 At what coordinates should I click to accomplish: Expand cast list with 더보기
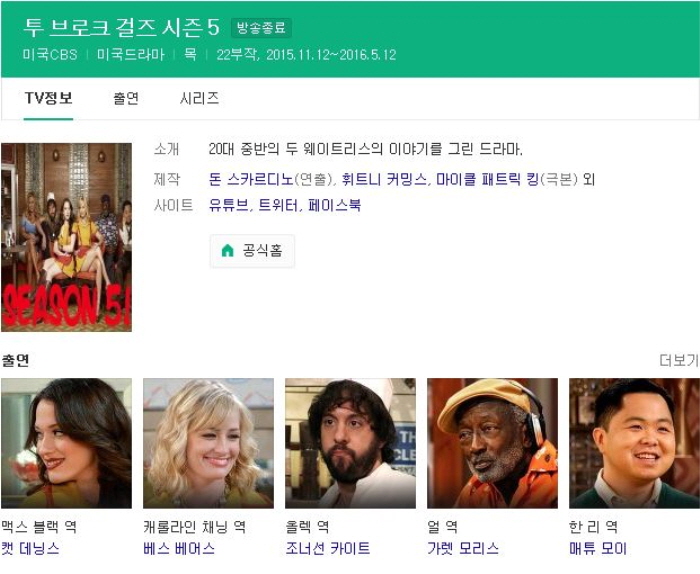point(678,360)
